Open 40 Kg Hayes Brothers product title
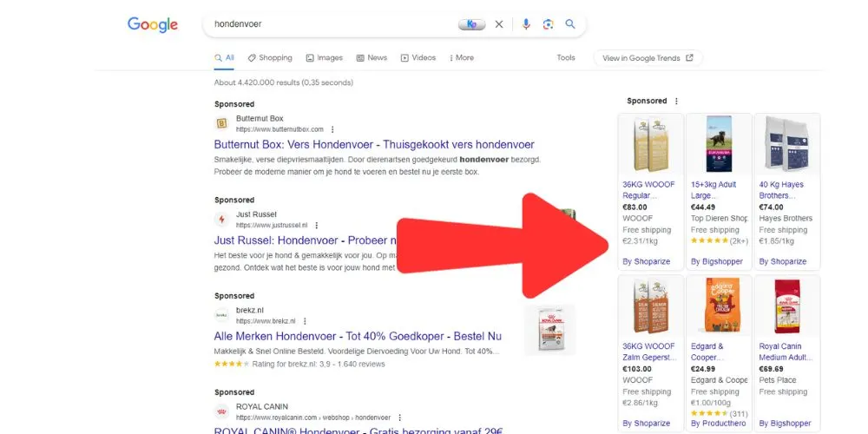The width and height of the screenshot is (868, 434). click(781, 190)
